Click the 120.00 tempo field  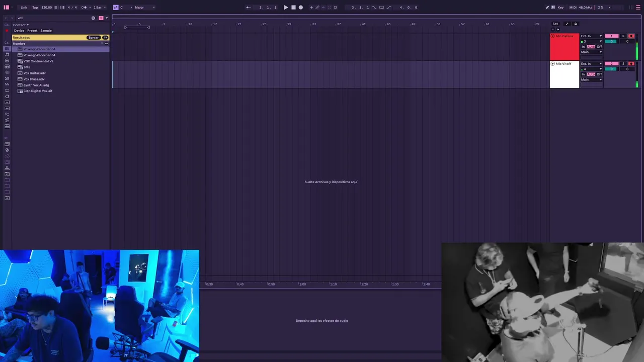coord(47,8)
